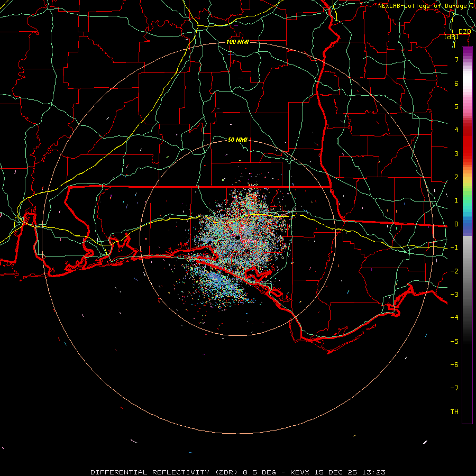The width and height of the screenshot is (476, 476).
Task: Click the "DIFFERENTIAL REFLECTIVITY (ZDR) 0.5 DEG" caption
Action: coord(183,472)
